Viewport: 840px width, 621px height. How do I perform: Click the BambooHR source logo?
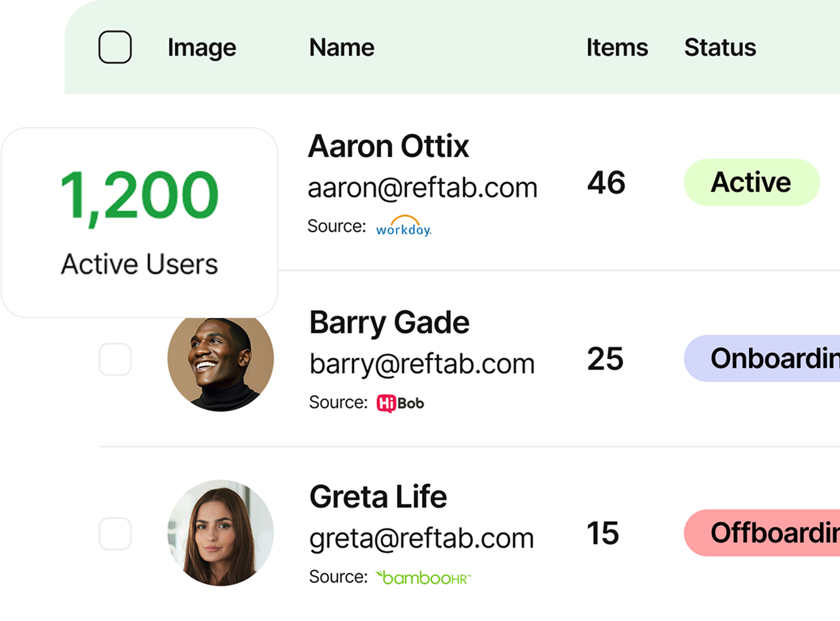[x=423, y=577]
